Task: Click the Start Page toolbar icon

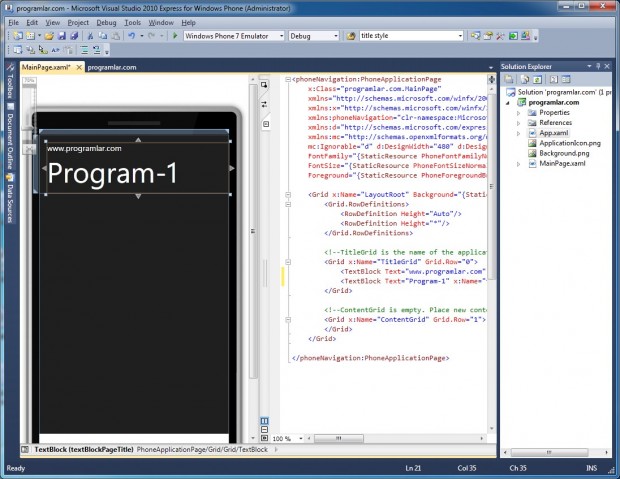Action: 513,36
